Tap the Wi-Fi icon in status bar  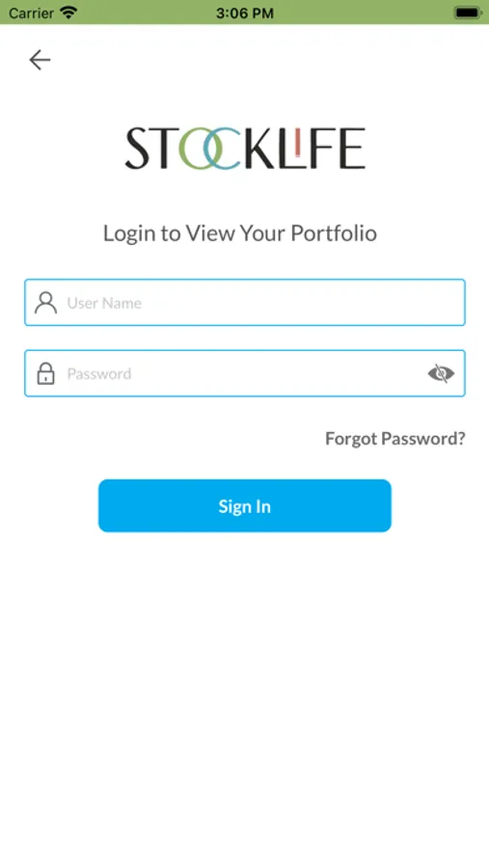tap(69, 13)
